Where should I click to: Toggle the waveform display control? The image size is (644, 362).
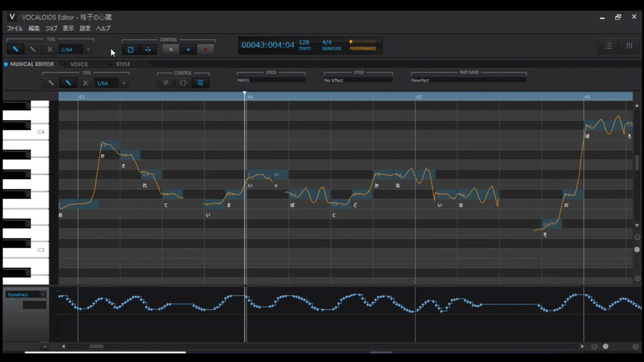pos(166,83)
